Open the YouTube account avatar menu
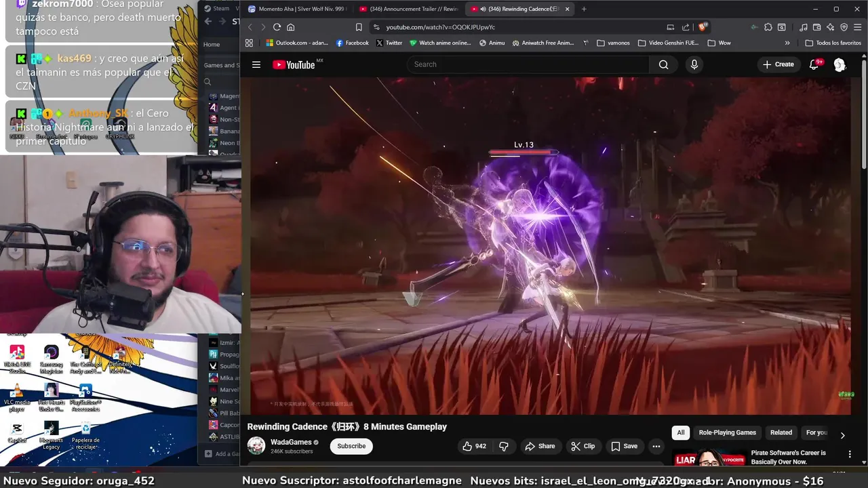 tap(840, 64)
